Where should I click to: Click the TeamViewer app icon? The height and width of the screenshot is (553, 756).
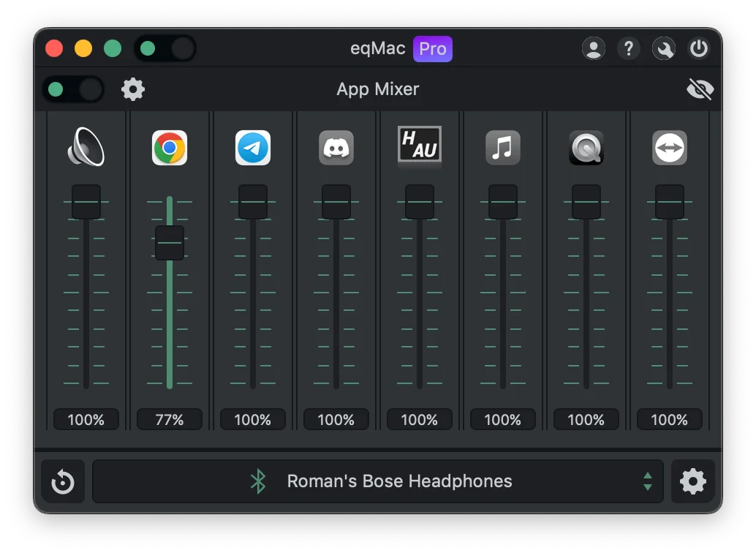670,148
